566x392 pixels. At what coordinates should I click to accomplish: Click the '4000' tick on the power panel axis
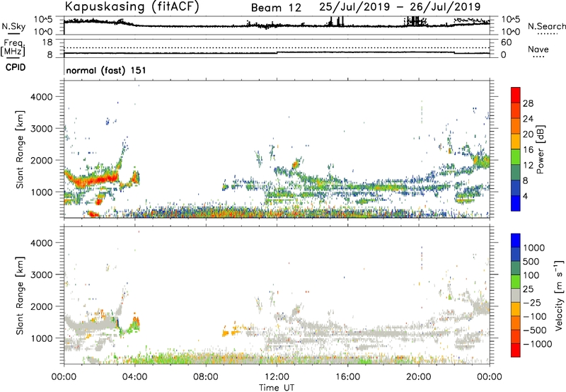(42, 97)
